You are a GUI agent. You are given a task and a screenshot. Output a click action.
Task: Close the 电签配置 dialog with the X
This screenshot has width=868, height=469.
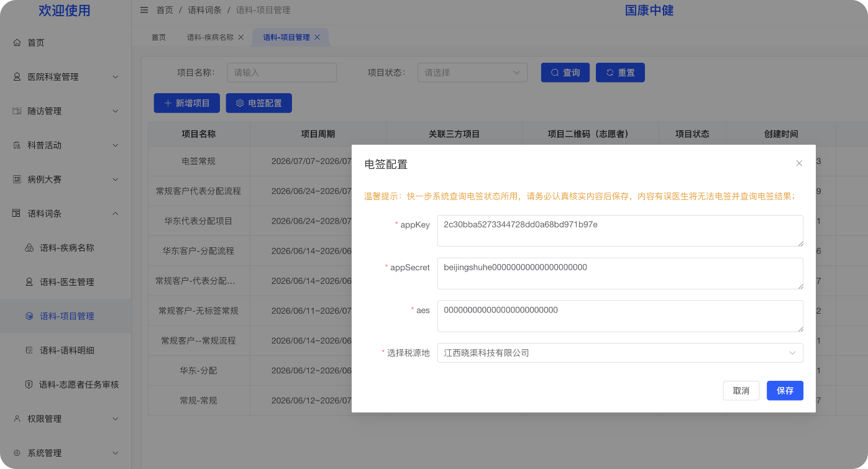pos(800,163)
